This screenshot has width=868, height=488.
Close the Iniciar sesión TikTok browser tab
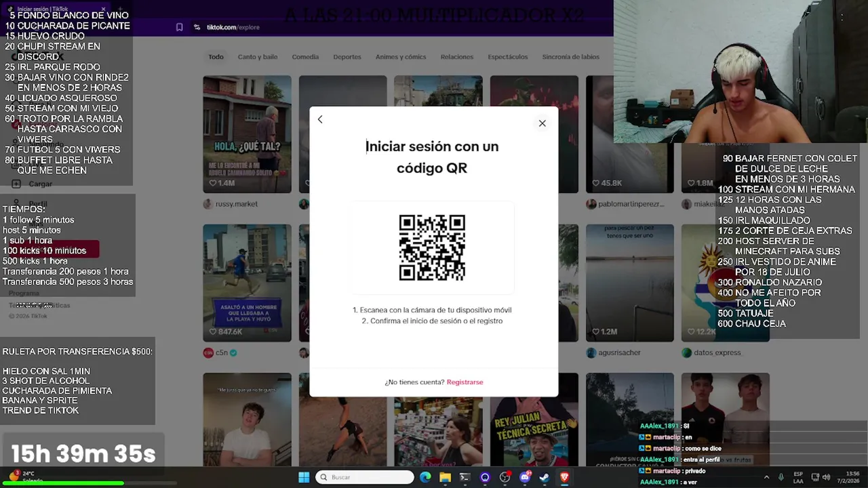(103, 9)
